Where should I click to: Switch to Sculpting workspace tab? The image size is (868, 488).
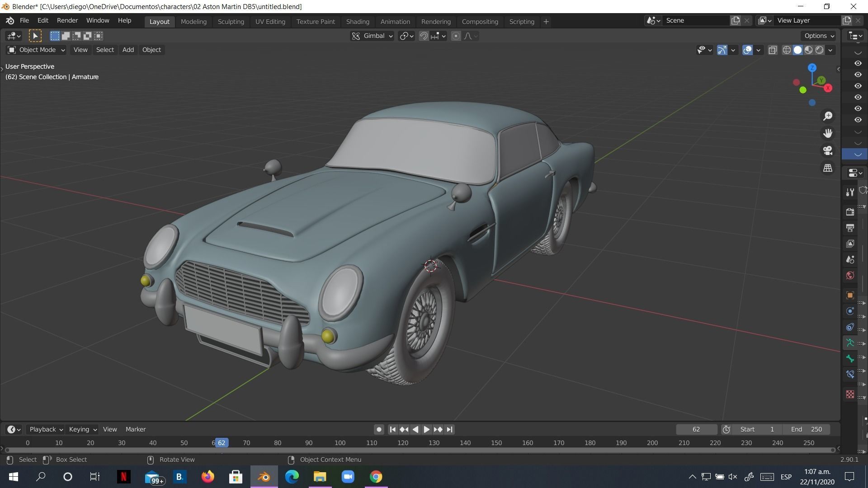(x=231, y=22)
